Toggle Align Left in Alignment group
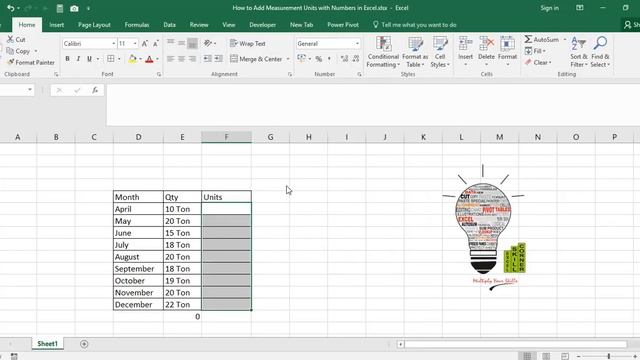This screenshot has height=360, width=640. (171, 59)
